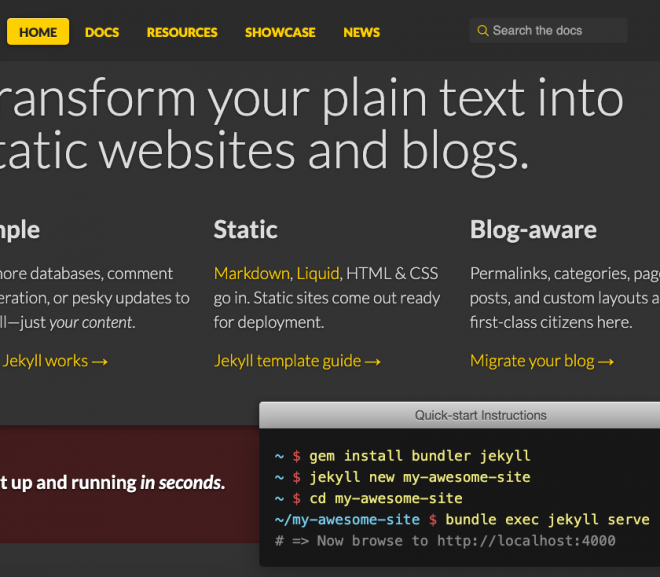This screenshot has height=577, width=660.
Task: Open the NEWS page
Action: [x=362, y=32]
